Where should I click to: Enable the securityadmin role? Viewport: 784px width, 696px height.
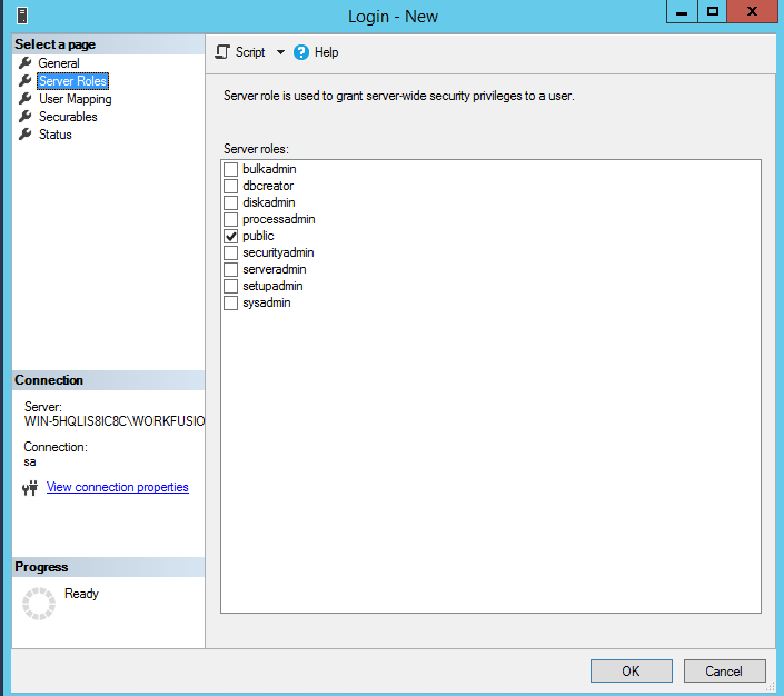231,252
